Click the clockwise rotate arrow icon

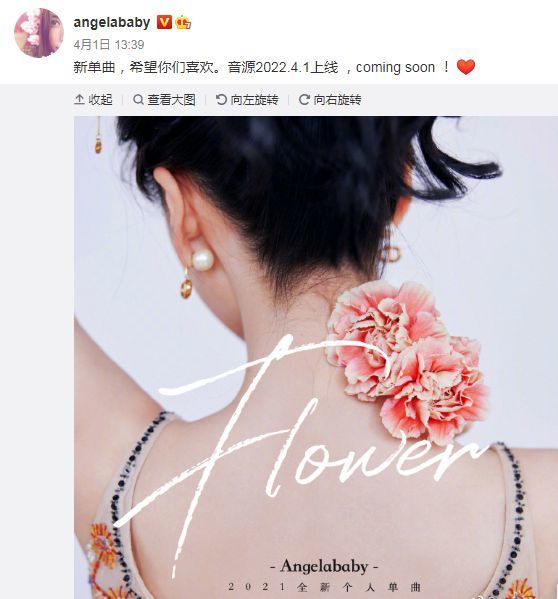304,100
